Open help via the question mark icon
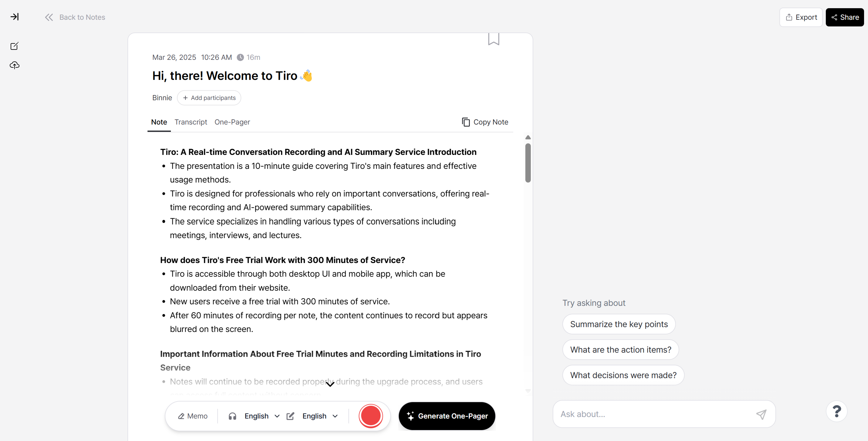868x441 pixels. [x=836, y=411]
